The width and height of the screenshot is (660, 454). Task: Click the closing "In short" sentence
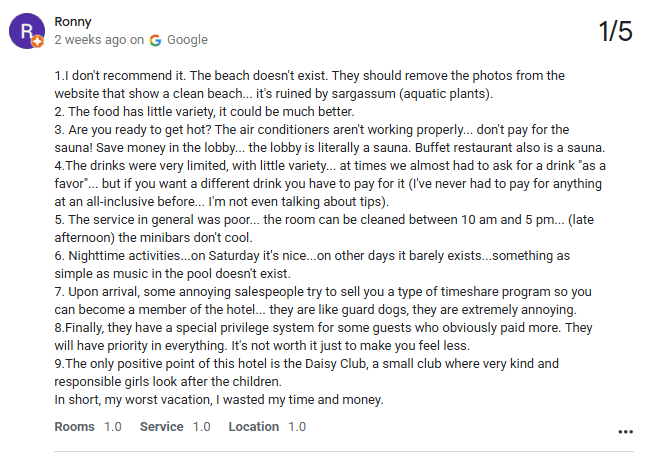pyautogui.click(x=218, y=400)
